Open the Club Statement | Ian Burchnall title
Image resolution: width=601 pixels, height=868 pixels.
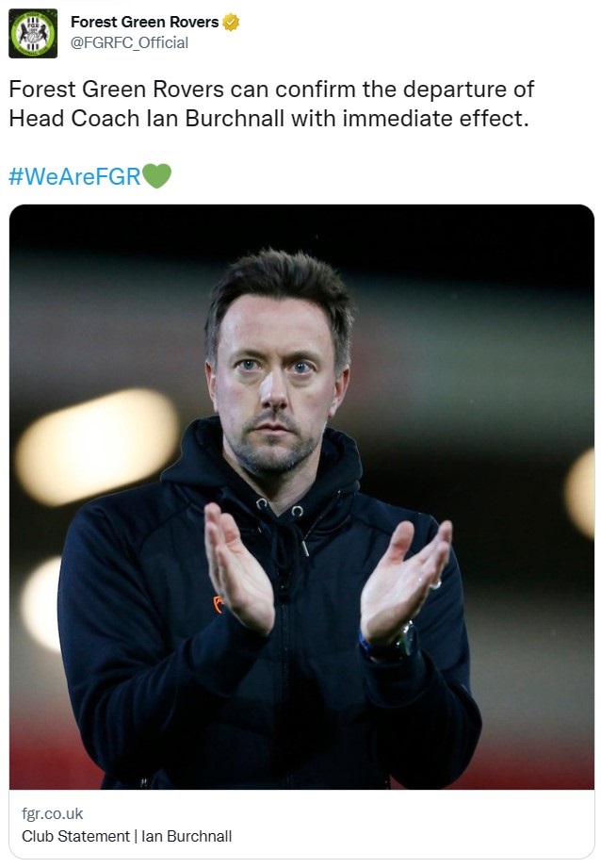coord(127,836)
